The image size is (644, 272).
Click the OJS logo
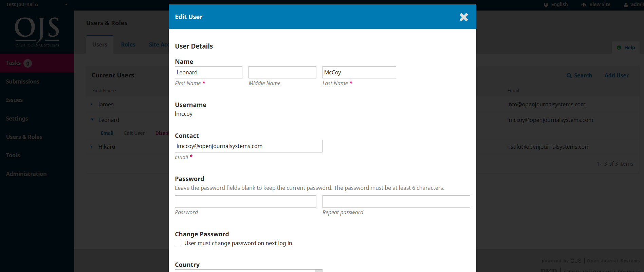(x=37, y=32)
